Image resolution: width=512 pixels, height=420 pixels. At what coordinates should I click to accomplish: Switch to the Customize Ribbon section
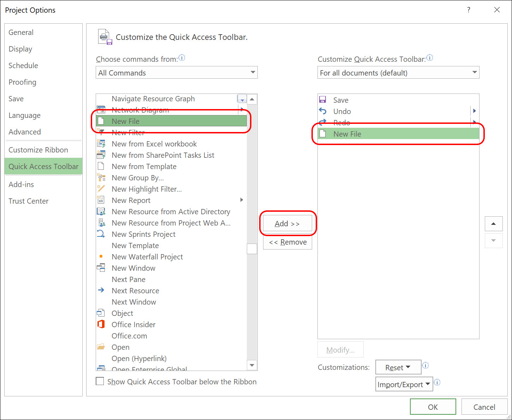[x=38, y=150]
